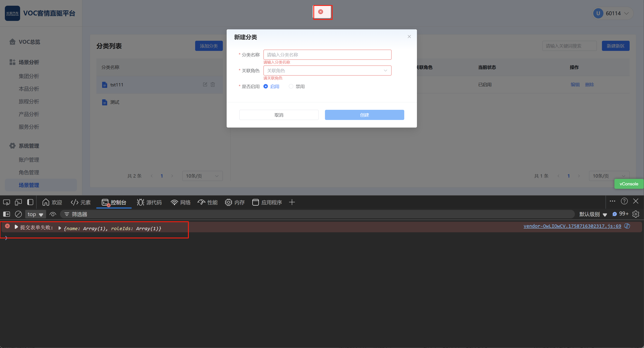The height and width of the screenshot is (348, 644).
Task: Click the clear console icon
Action: [x=18, y=214]
